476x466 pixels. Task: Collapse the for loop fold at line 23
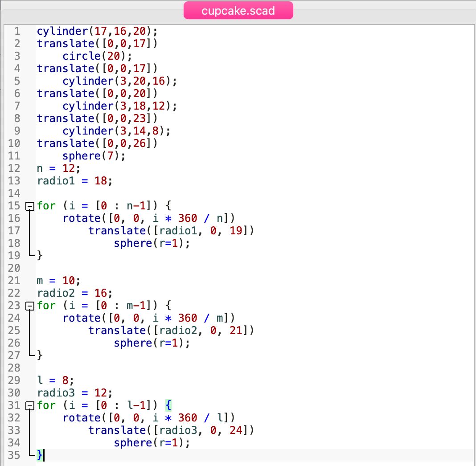30,306
